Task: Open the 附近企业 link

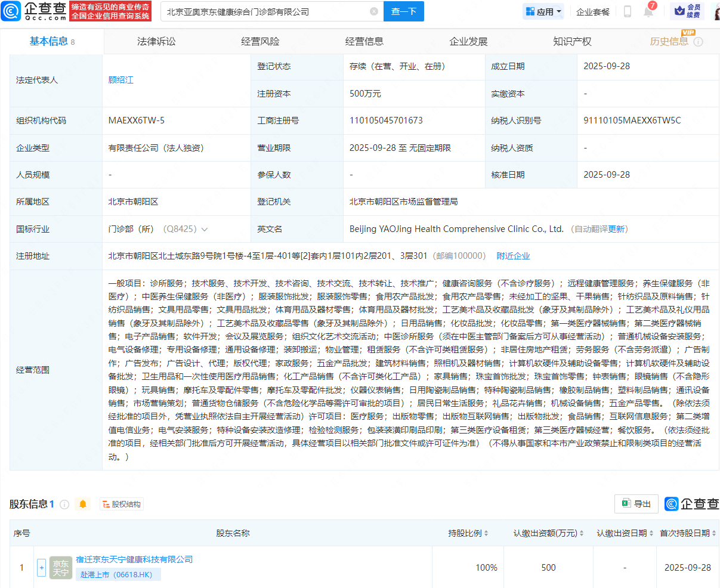Action: tap(513, 256)
